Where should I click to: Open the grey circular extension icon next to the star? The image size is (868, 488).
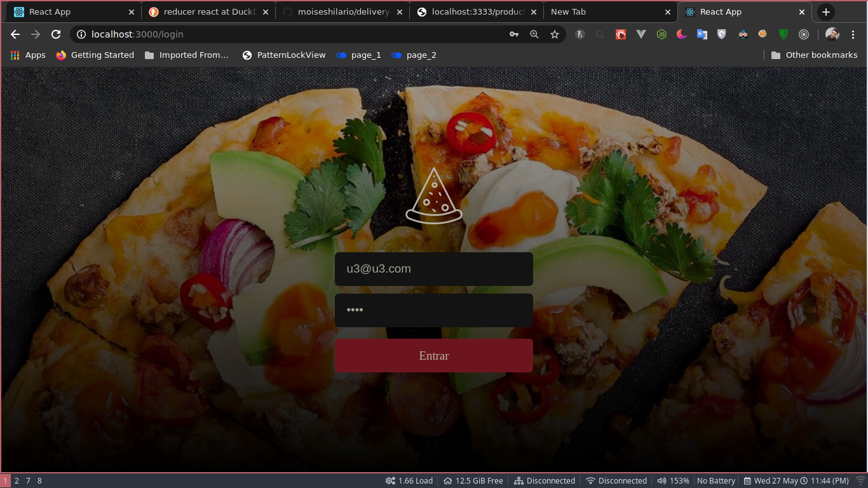tap(580, 34)
